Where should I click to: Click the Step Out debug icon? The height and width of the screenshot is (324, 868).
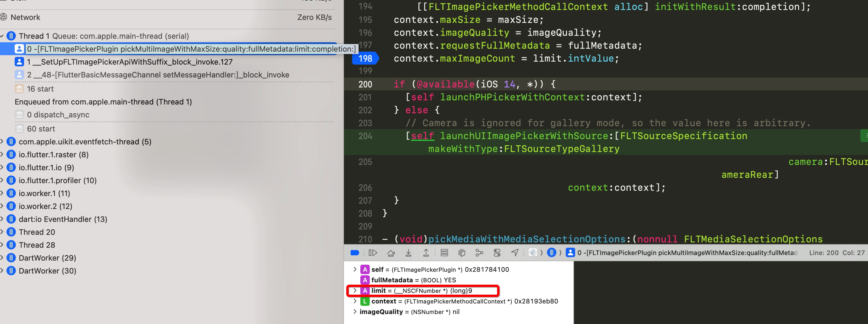[426, 252]
